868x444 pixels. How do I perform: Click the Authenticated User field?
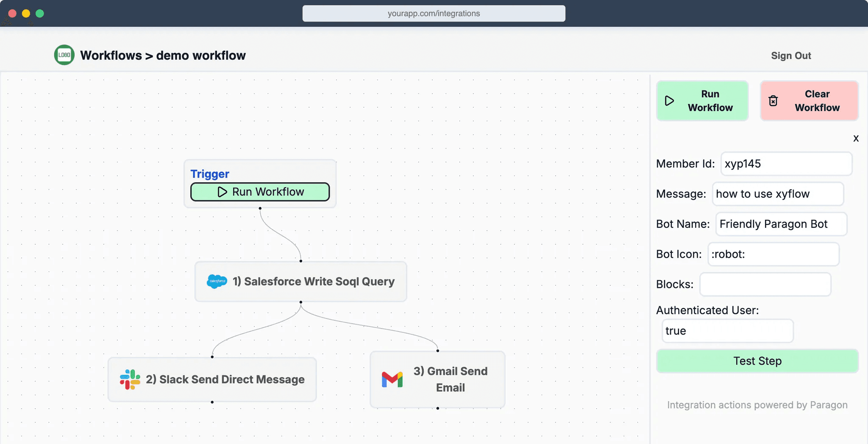(727, 331)
